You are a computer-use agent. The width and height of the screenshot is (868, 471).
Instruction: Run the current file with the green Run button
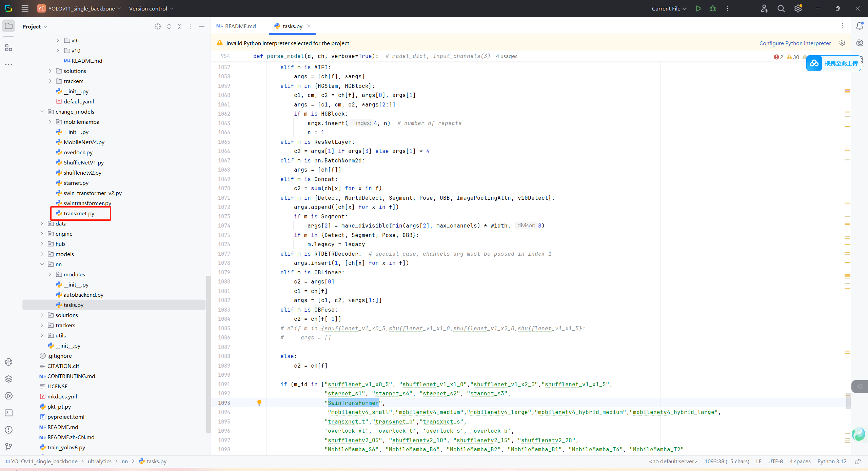click(x=698, y=8)
